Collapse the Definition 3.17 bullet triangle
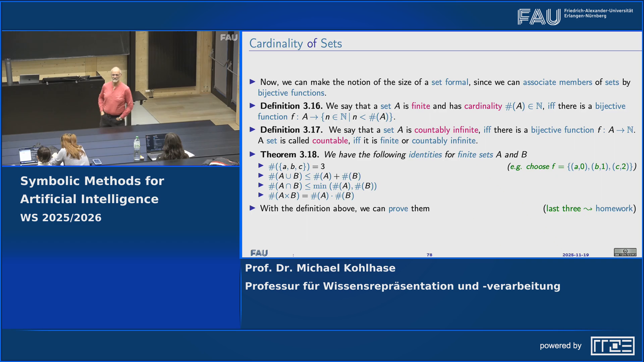The width and height of the screenshot is (644, 362). tap(253, 130)
